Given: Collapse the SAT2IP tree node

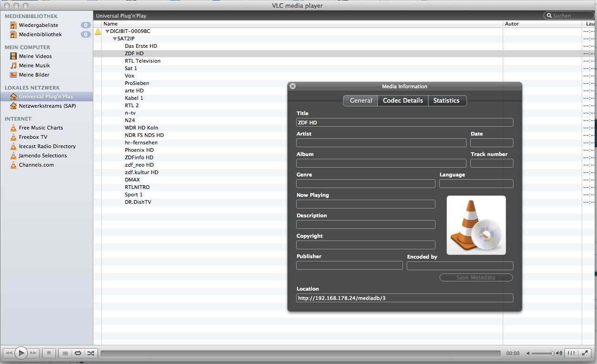Looking at the screenshot, I should [115, 39].
